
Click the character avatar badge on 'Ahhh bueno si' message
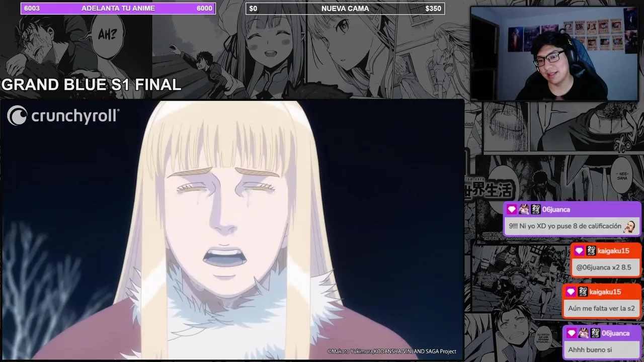[583, 333]
